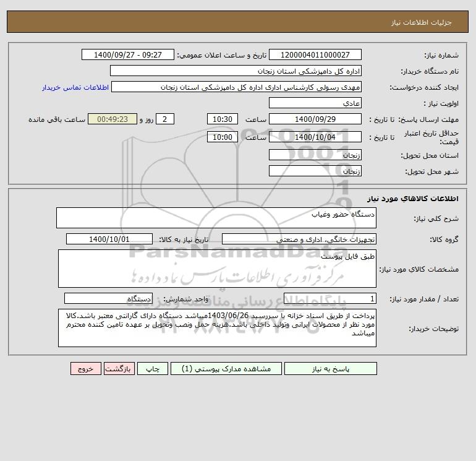Click the پاسخ به نیاز button

[330, 369]
